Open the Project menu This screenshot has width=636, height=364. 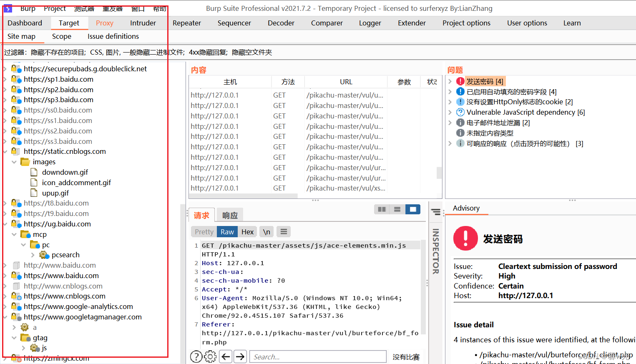[x=55, y=8]
